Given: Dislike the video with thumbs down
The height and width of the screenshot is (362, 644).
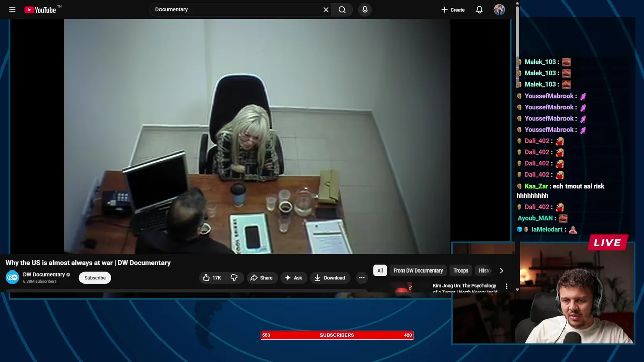Looking at the screenshot, I should click(234, 278).
